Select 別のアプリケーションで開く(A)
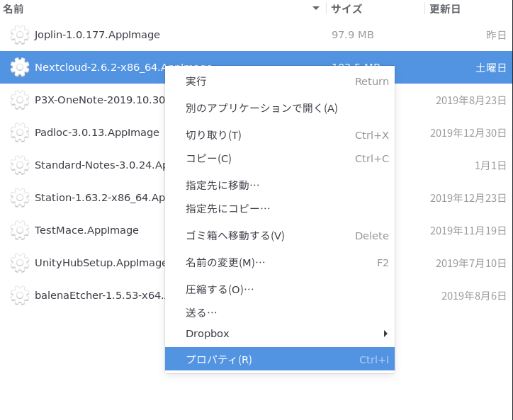The width and height of the screenshot is (513, 420). [x=280, y=108]
